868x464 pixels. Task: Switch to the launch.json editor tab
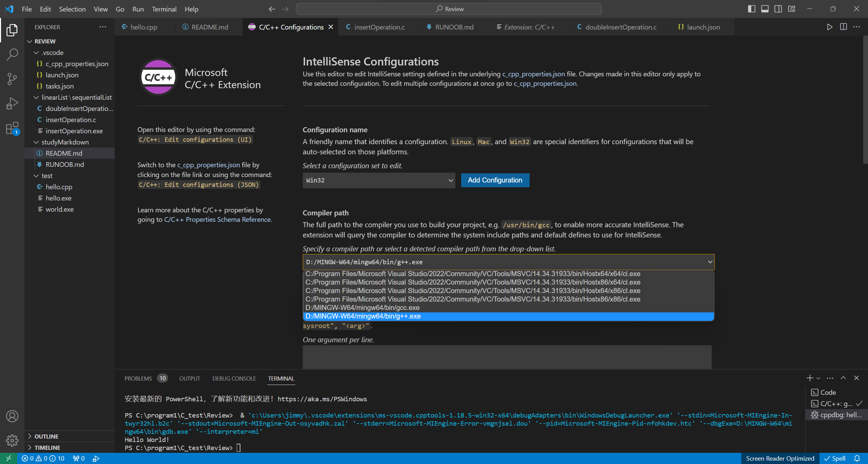703,27
